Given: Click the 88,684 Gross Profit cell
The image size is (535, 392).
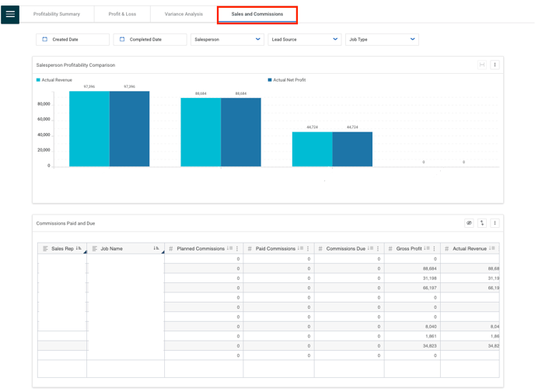Looking at the screenshot, I should [412, 268].
